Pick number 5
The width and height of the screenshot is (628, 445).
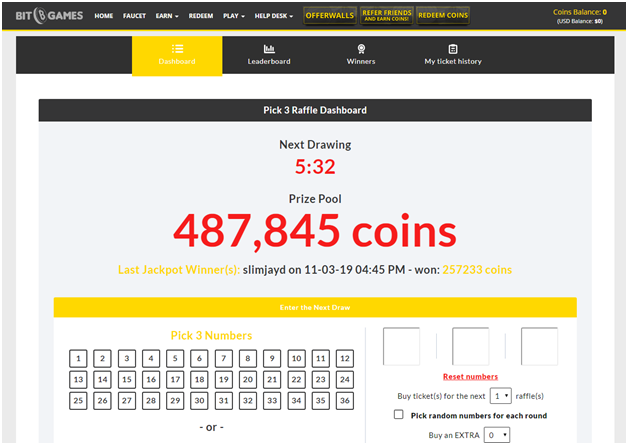point(175,358)
